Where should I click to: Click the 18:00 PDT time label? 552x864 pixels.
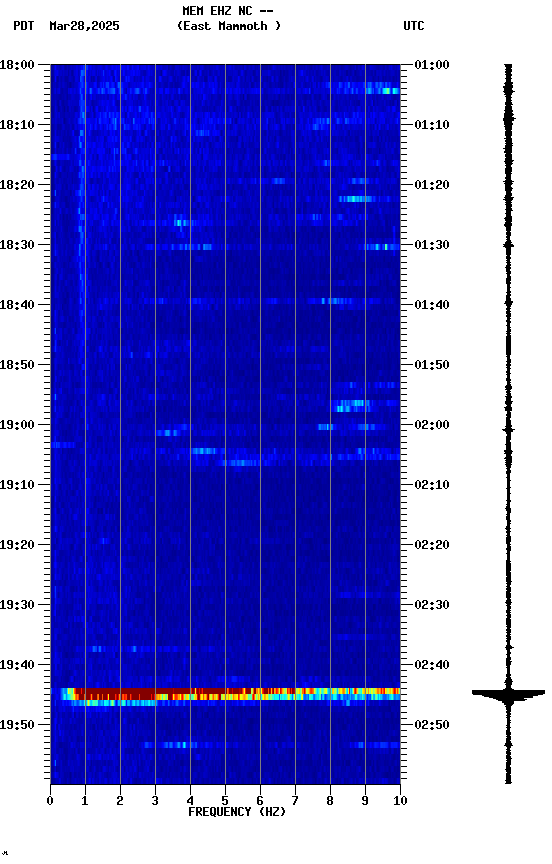click(17, 65)
